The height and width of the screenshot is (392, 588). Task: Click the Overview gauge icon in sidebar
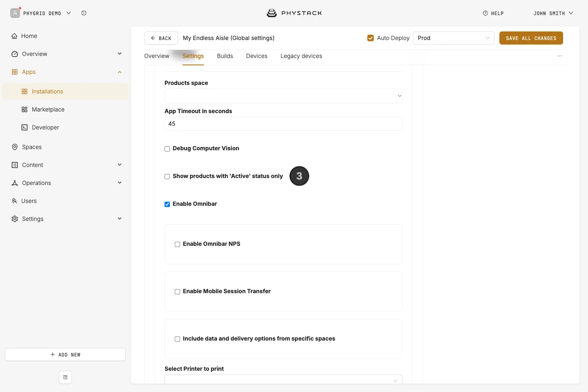tap(15, 54)
